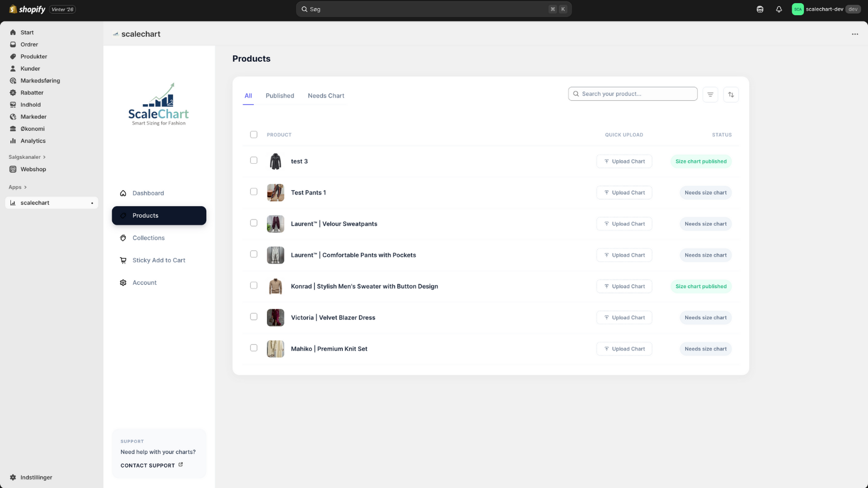Upload a chart for Victoria Velvet Blazer Dress
The image size is (868, 488).
point(624,318)
